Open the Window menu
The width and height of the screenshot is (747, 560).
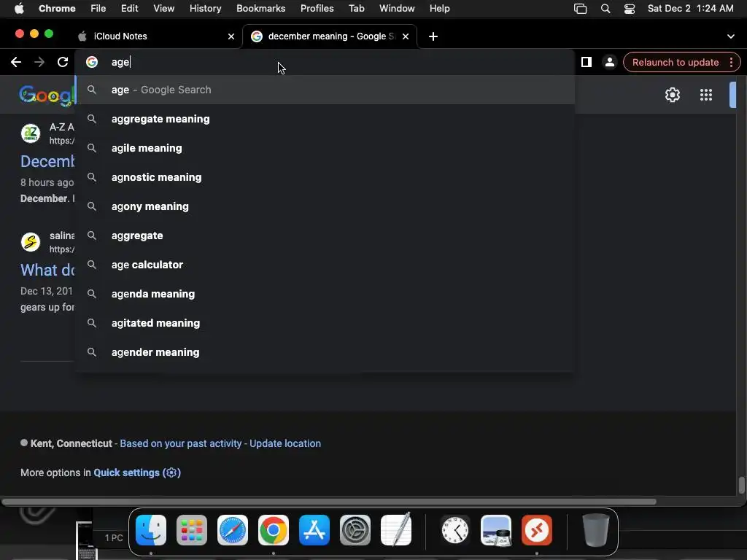tap(397, 9)
